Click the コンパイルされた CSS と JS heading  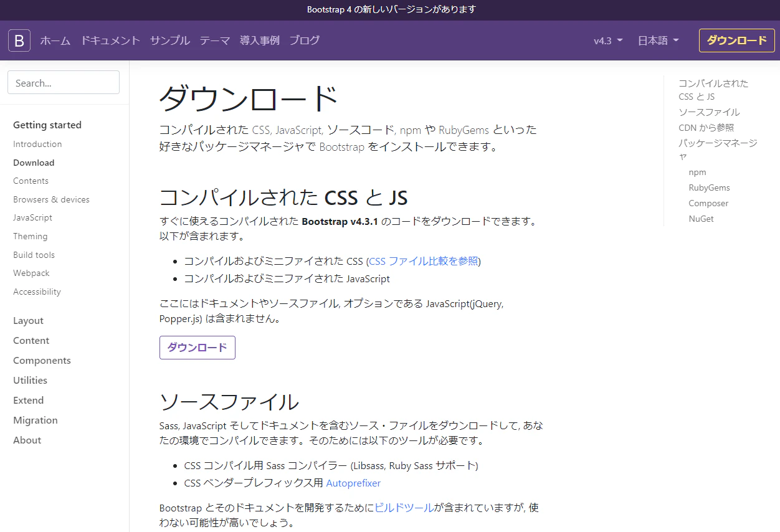point(283,197)
